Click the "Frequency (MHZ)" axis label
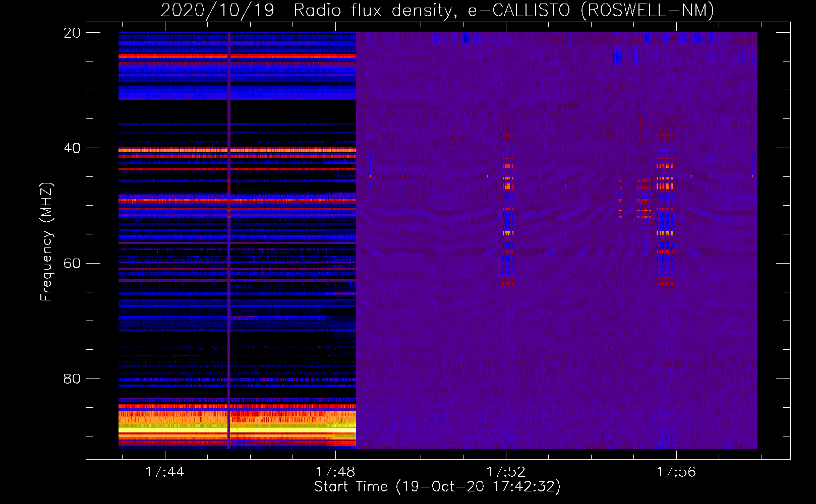816x504 pixels. point(46,242)
